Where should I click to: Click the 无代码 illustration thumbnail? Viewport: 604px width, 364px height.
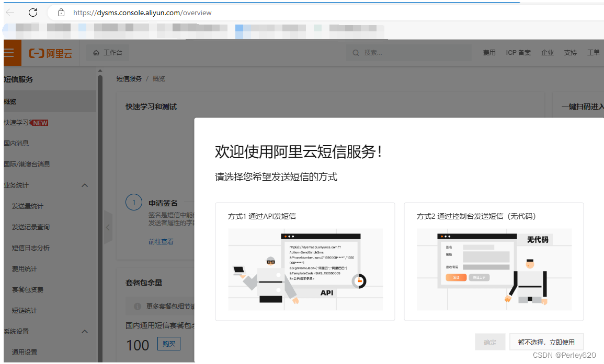494,269
